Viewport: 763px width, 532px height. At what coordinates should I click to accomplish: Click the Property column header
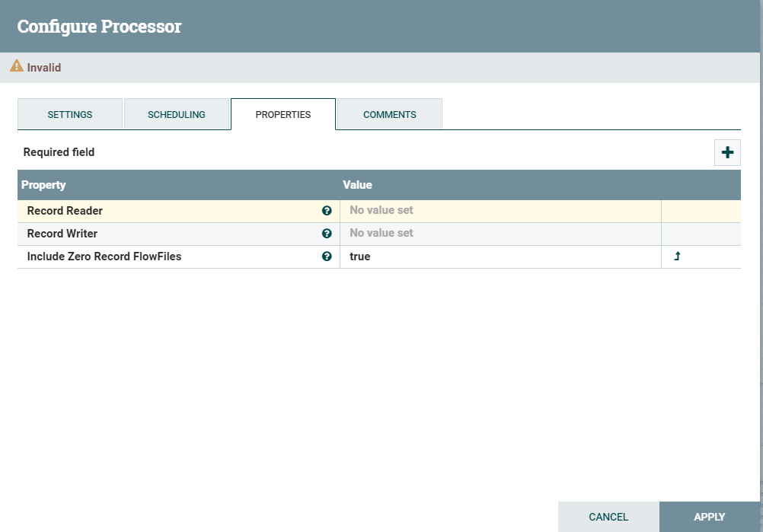coord(43,185)
